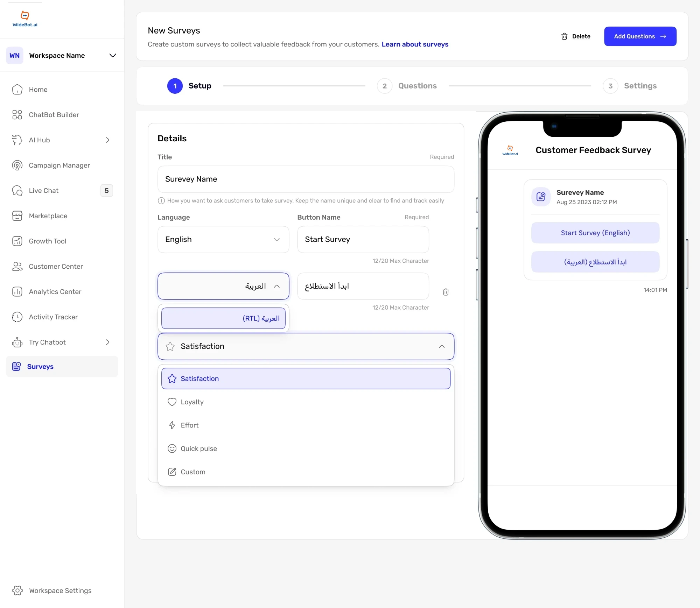
Task: Open Campaign Manager broadcast icon
Action: (17, 165)
